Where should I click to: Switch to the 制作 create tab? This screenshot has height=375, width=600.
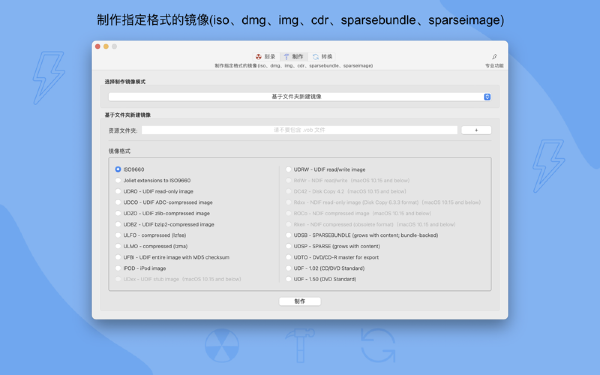293,57
